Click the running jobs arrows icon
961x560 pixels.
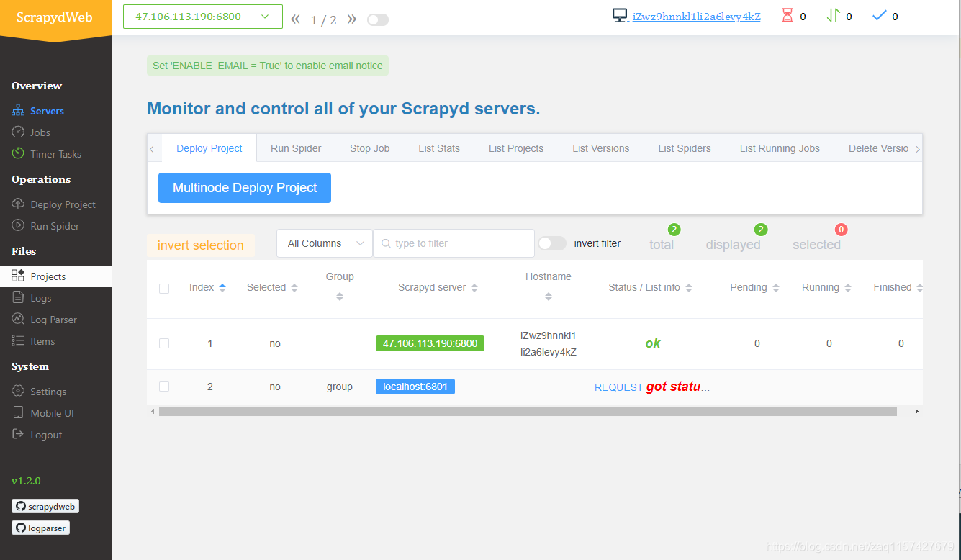click(x=834, y=15)
